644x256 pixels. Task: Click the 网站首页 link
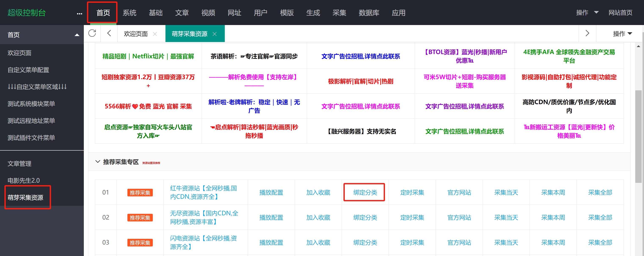620,13
